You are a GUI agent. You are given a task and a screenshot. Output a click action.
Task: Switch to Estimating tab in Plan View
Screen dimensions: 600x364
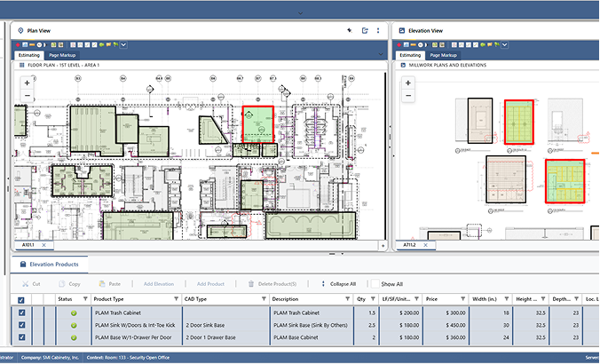[x=29, y=55]
